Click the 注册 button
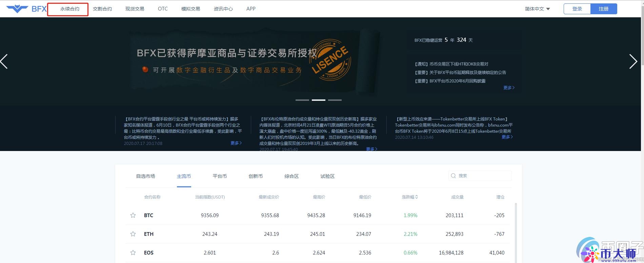644x263 pixels. (604, 9)
